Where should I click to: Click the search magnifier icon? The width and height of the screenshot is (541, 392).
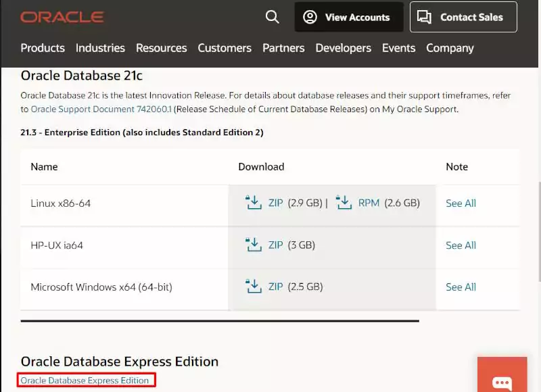[x=273, y=17]
